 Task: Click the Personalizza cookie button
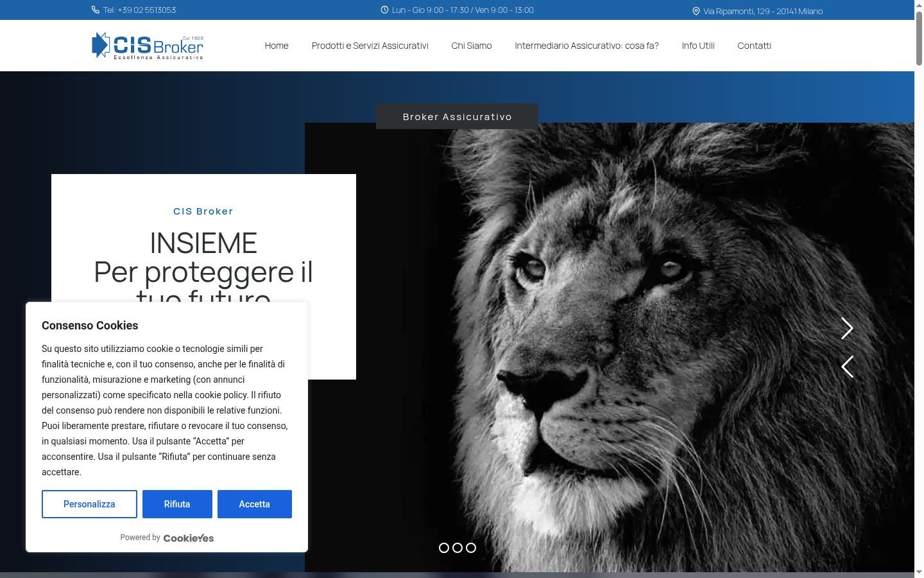(89, 504)
